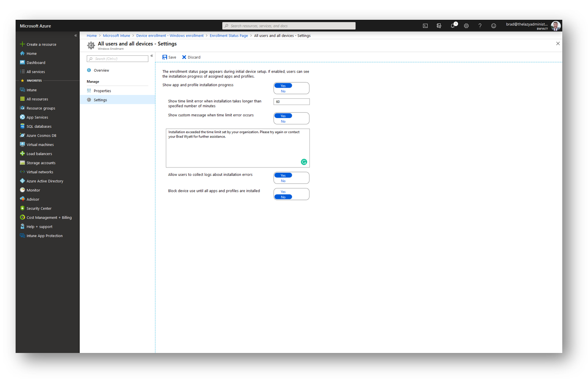This screenshot has height=385, width=588.
Task: Click the All services list icon
Action: coord(22,71)
